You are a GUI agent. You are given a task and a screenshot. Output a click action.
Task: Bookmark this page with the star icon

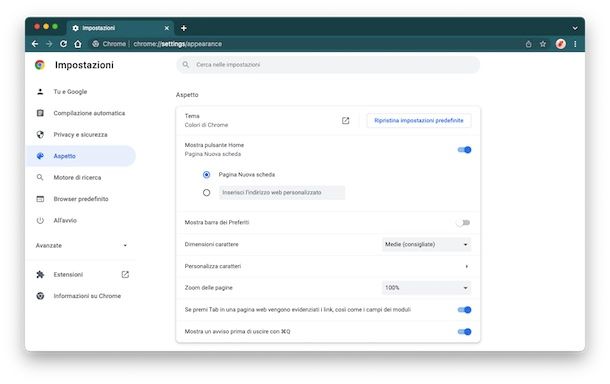click(x=543, y=44)
